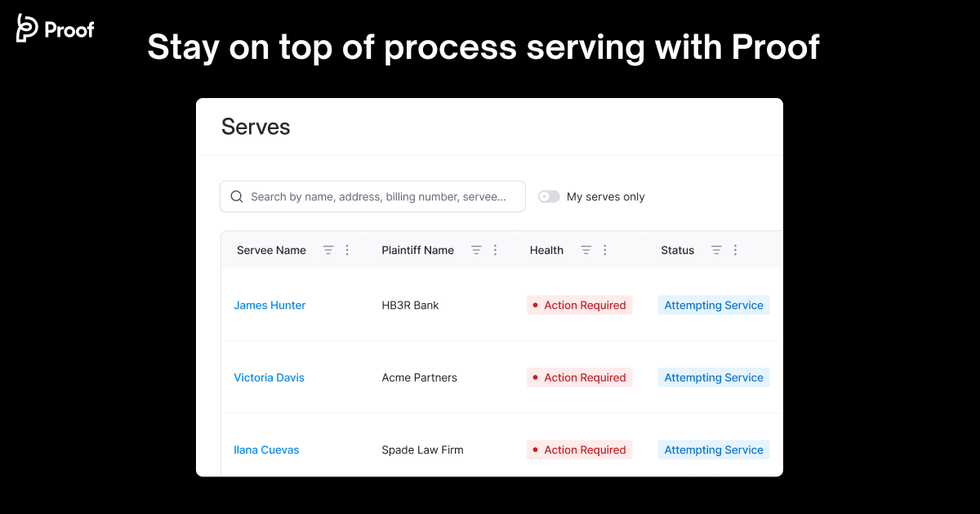Focus the serves search input field

click(378, 197)
